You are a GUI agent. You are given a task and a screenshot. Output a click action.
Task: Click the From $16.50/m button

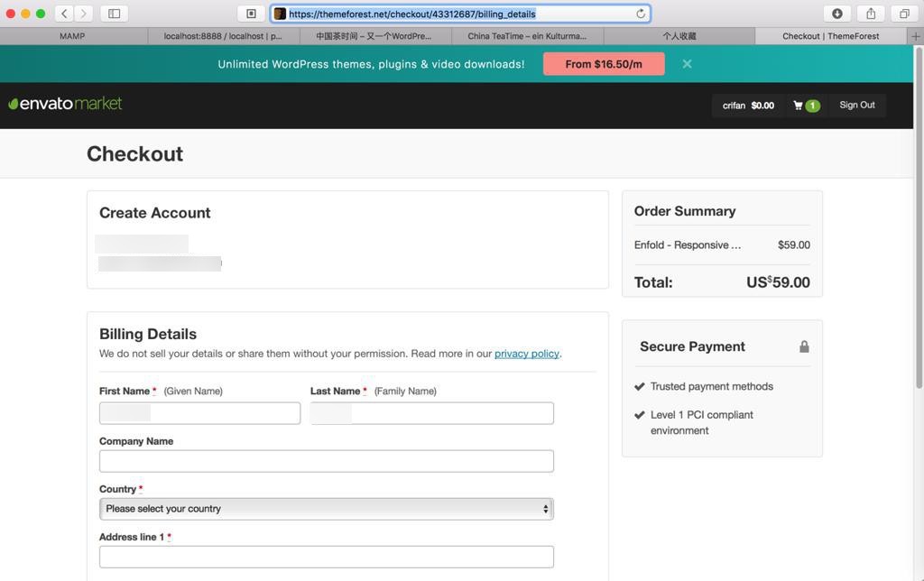604,64
